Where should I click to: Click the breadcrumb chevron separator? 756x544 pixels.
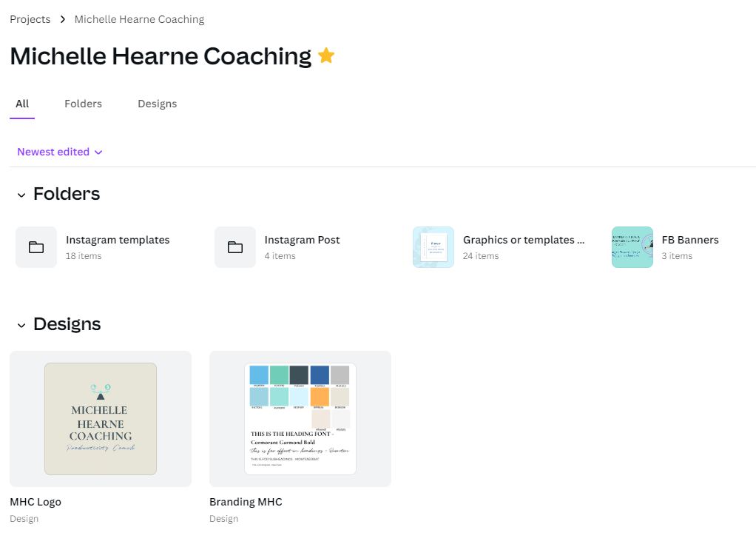63,19
